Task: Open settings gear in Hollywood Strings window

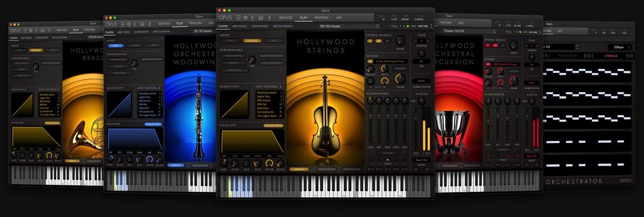Action: click(x=245, y=18)
